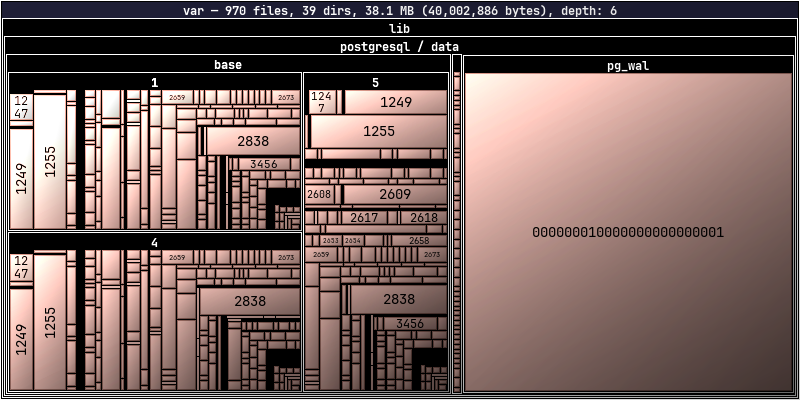
Task: Pick block 2659 in directory 4
Action: tap(177, 257)
